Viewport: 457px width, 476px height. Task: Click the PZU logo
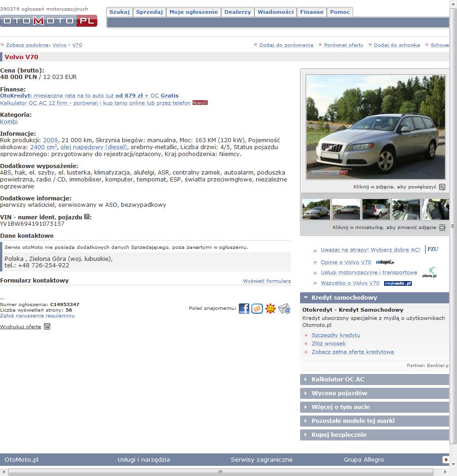[433, 249]
